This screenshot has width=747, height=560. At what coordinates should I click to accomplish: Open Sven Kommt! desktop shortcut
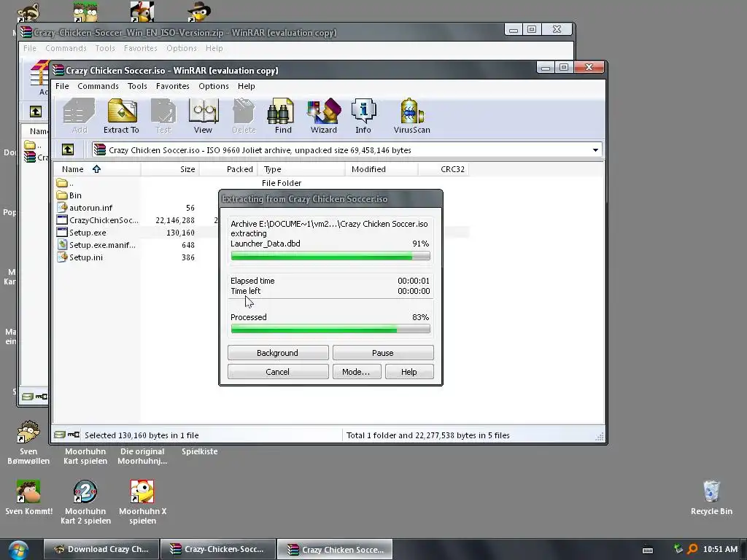pos(28,497)
